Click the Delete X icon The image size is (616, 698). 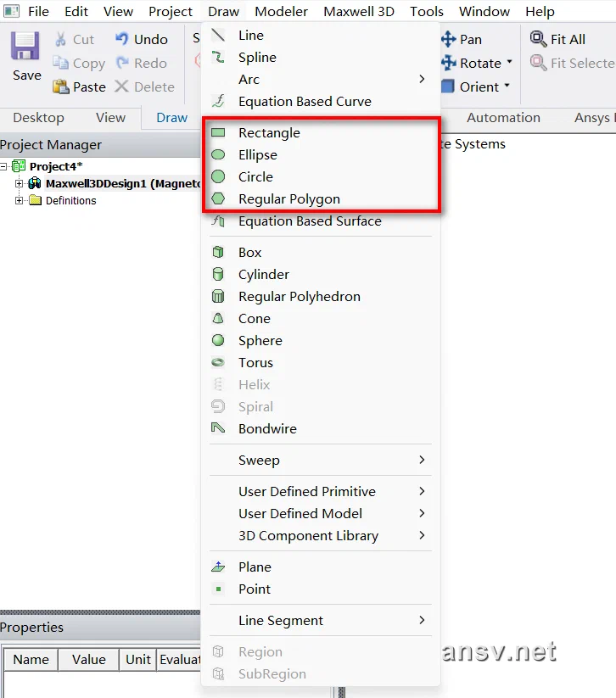click(x=121, y=87)
